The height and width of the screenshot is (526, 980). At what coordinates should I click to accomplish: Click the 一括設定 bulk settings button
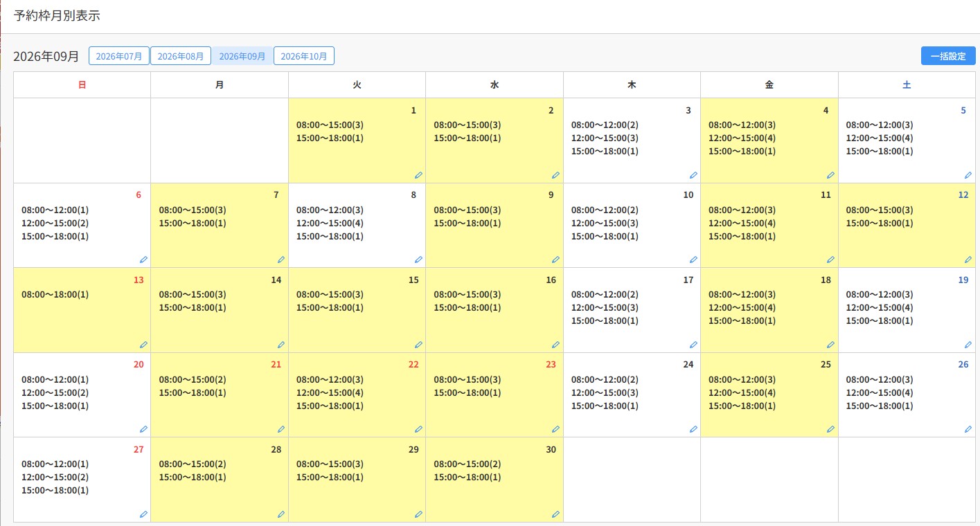[x=948, y=56]
